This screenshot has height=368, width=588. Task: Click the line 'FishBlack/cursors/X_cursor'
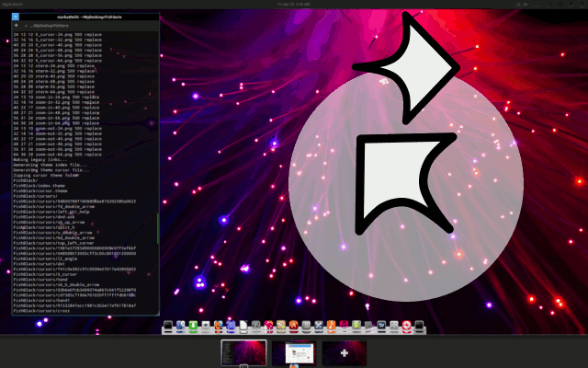click(45, 274)
